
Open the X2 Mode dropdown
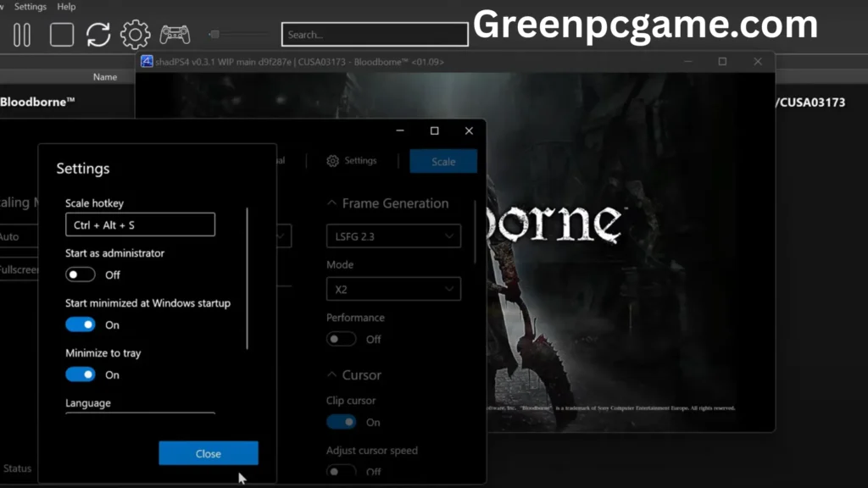[x=393, y=290]
